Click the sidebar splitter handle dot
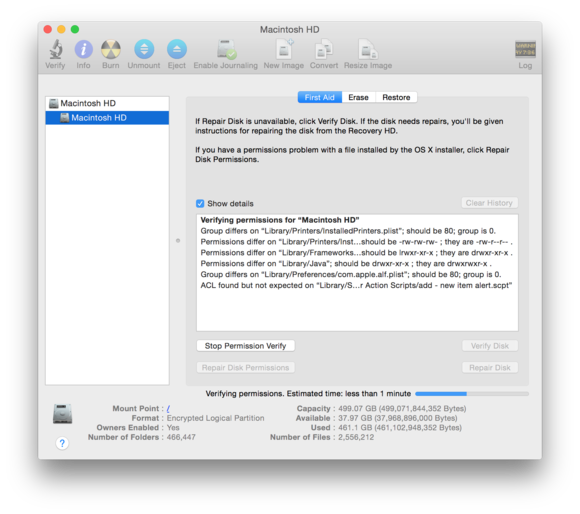Viewport: 580px width, 514px height. pos(178,241)
